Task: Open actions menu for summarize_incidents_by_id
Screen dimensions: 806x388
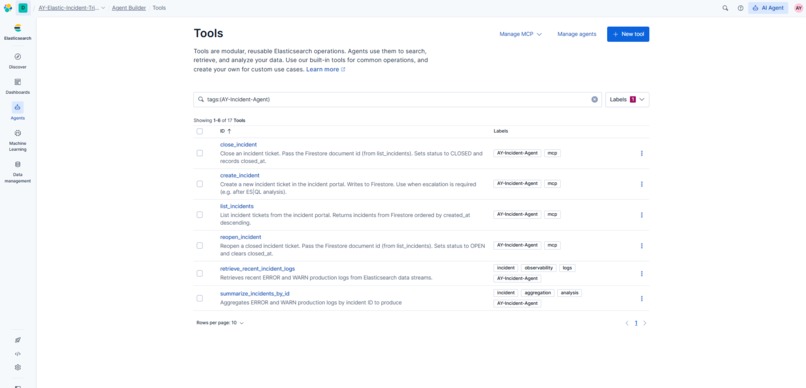Action: (x=642, y=298)
